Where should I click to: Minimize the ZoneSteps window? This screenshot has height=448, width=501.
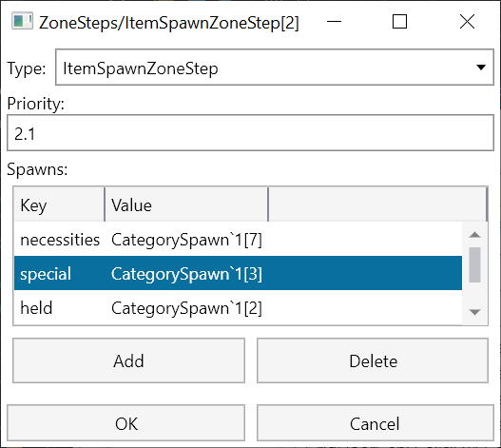tap(334, 22)
